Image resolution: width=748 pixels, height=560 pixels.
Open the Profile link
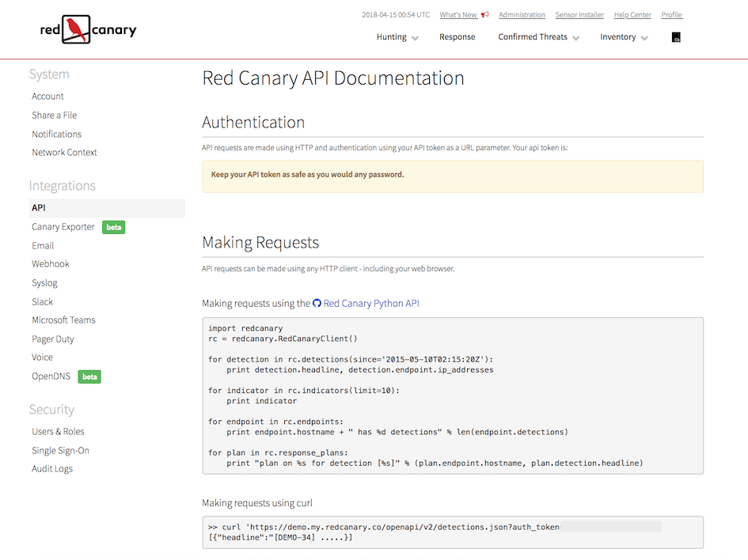tap(671, 15)
